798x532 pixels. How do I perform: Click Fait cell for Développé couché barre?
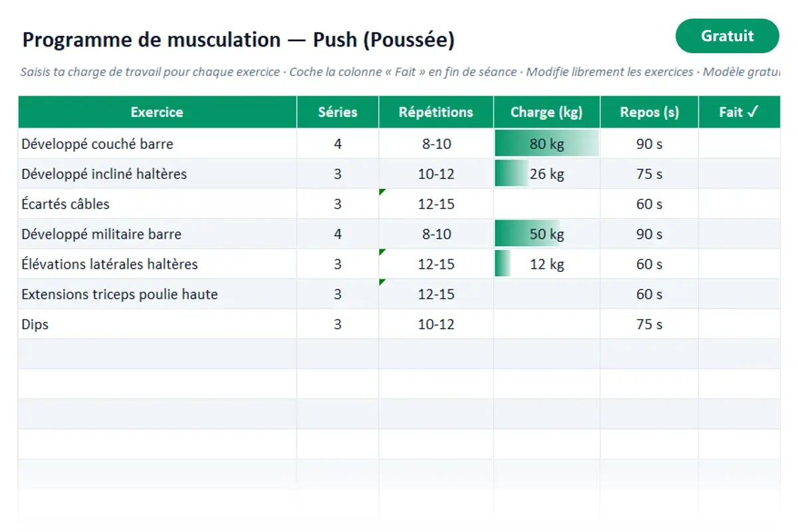click(x=739, y=144)
